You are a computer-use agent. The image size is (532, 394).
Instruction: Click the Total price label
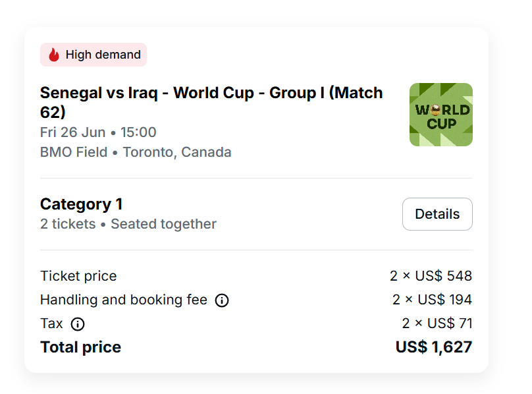click(x=80, y=347)
